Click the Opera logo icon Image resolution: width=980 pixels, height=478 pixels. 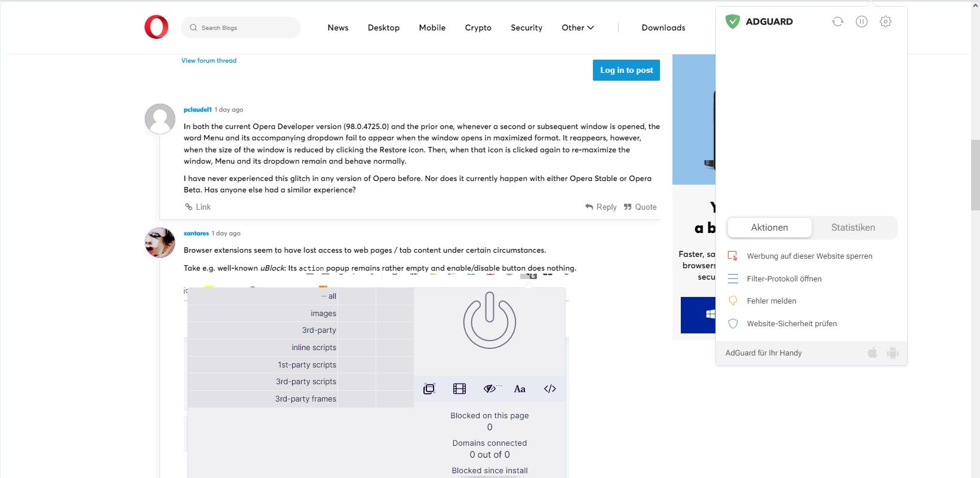[x=156, y=27]
